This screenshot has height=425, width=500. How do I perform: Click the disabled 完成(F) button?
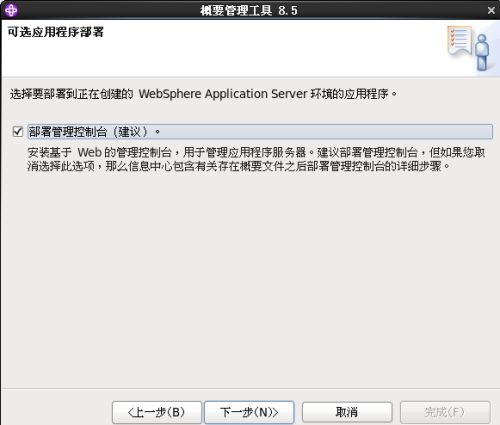pyautogui.click(x=445, y=412)
